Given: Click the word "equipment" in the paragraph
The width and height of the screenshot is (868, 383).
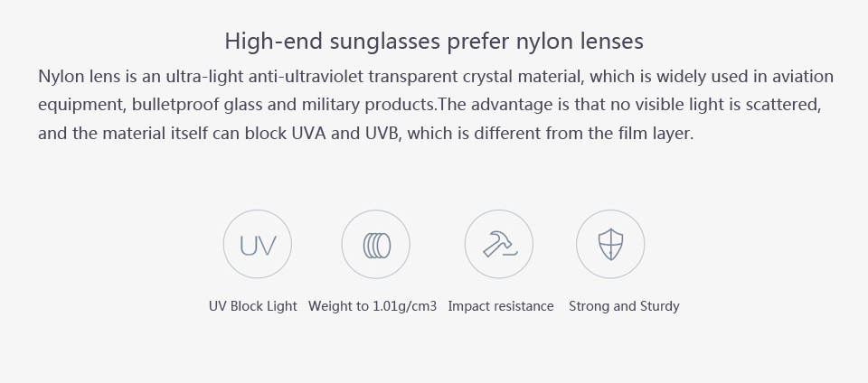Looking at the screenshot, I should 76,105.
